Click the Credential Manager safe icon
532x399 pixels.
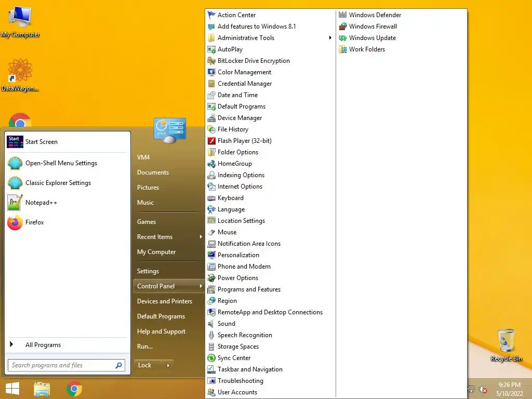pos(211,84)
